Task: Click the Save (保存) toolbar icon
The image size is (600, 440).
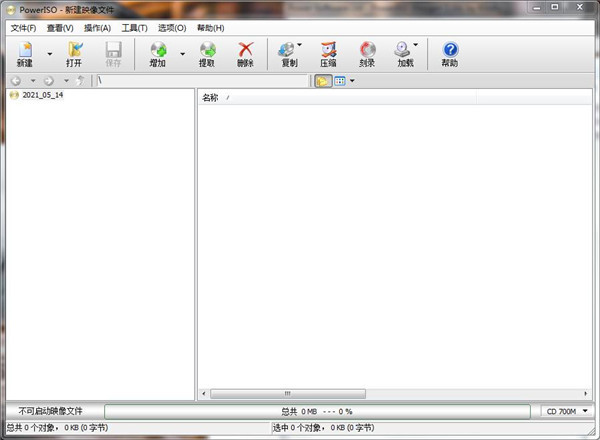Action: point(113,54)
